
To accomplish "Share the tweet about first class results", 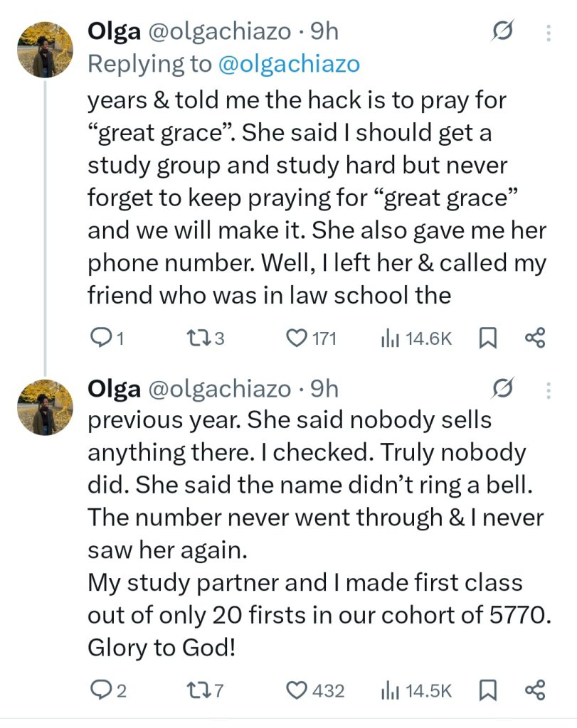I will (534, 690).
